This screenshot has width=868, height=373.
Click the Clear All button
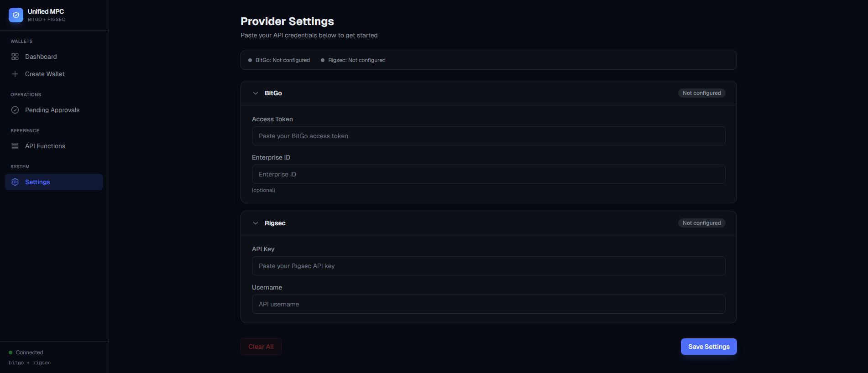click(x=261, y=347)
